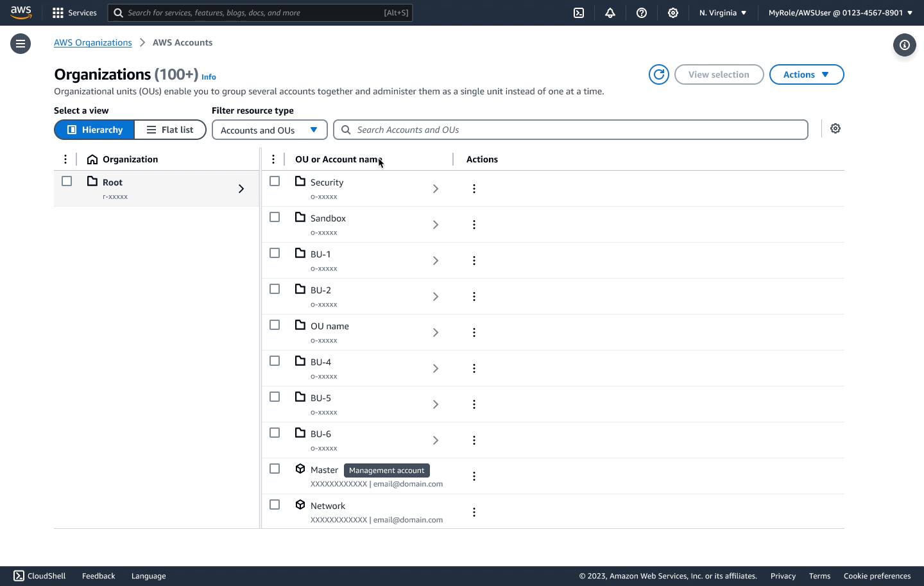Expand the OU name row chevron
The width and height of the screenshot is (924, 586).
436,332
